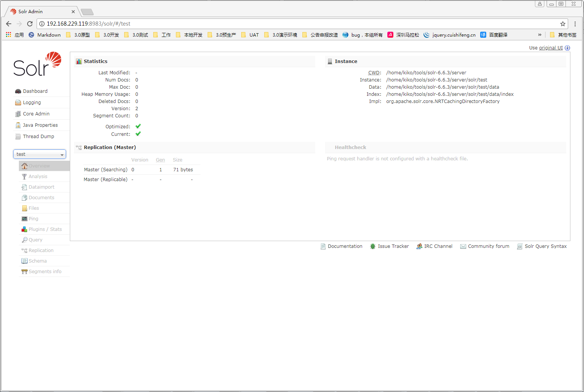
Task: Open the IRC Channel link
Action: tap(434, 246)
